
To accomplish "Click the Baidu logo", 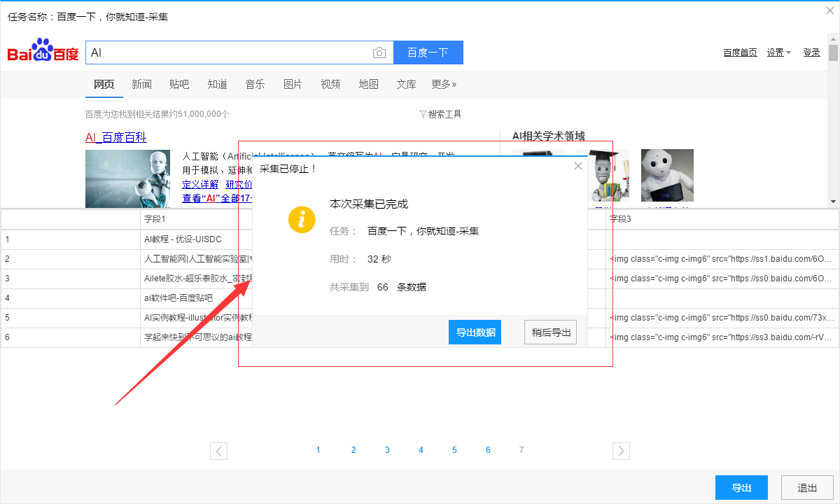I will (43, 51).
